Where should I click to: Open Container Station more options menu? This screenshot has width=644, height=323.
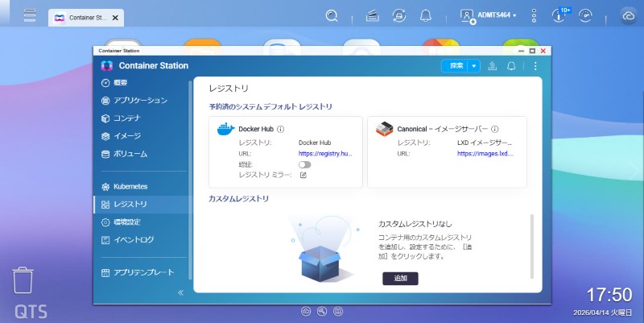pyautogui.click(x=535, y=66)
